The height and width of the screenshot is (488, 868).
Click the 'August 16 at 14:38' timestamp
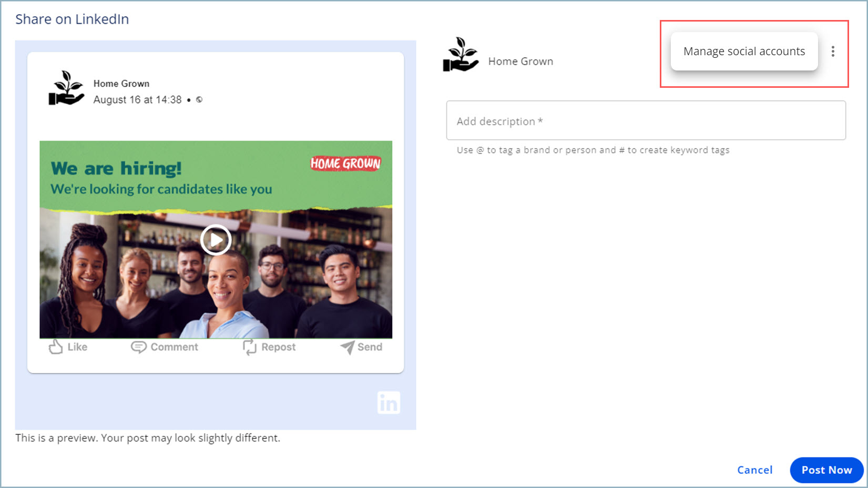pyautogui.click(x=138, y=99)
